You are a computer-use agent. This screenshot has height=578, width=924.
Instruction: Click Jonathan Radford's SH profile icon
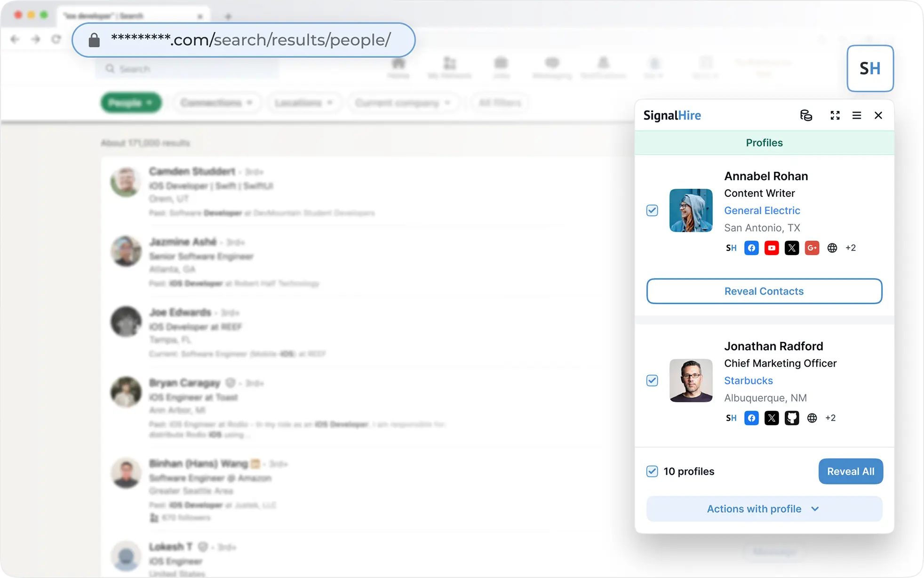pyautogui.click(x=731, y=418)
